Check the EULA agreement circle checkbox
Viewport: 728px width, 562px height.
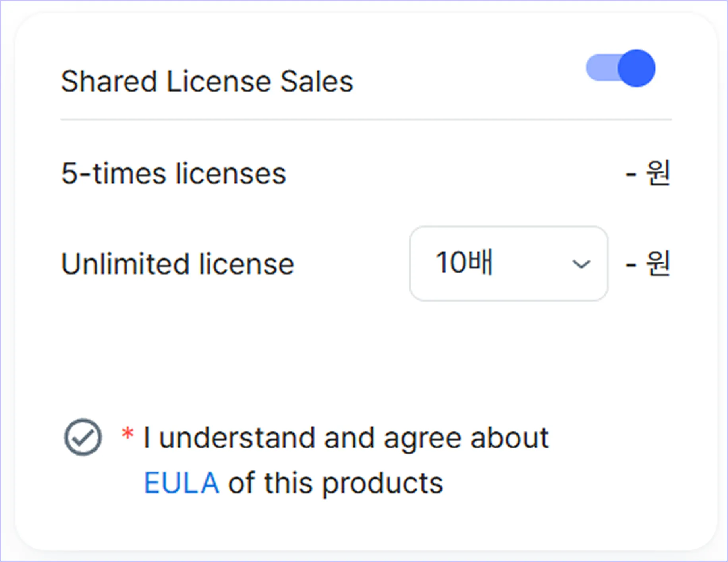click(x=83, y=437)
